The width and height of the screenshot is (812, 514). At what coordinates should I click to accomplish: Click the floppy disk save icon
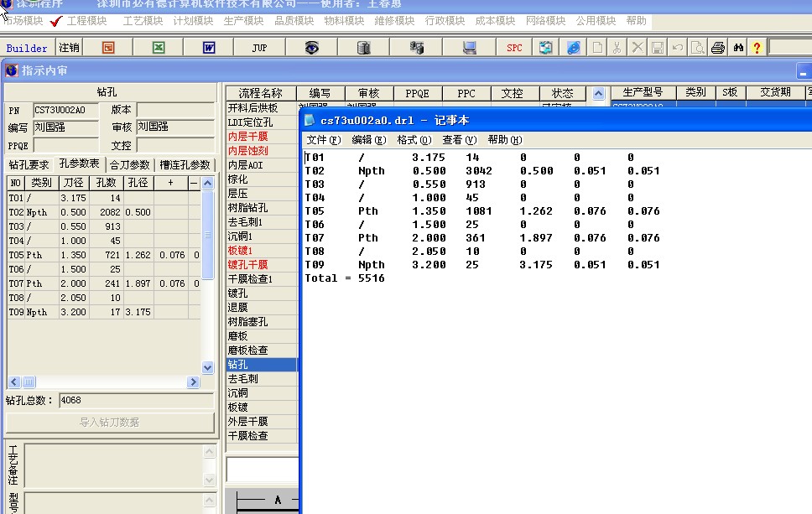658,48
